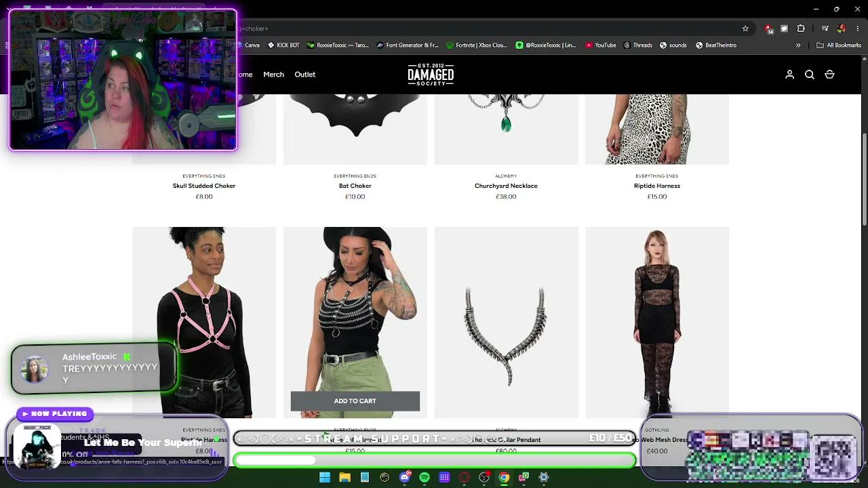The image size is (868, 488).
Task: Open Discord from the taskbar
Action: tap(405, 478)
